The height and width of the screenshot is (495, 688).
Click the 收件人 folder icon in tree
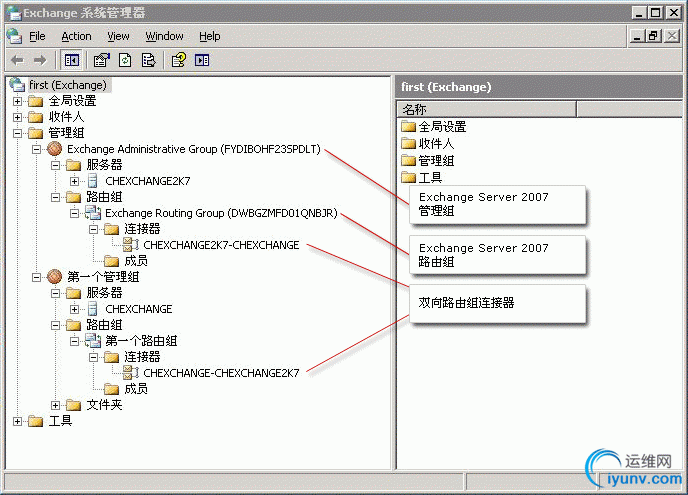36,117
